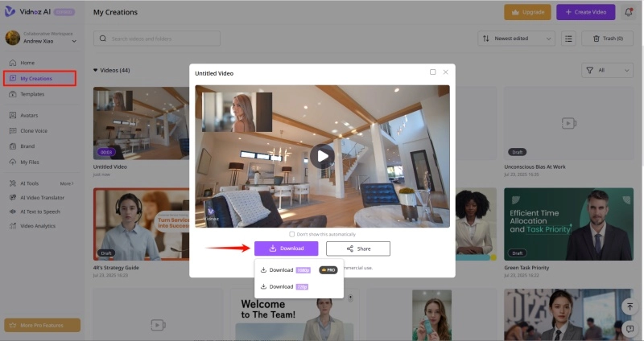Click the Share button
The width and height of the screenshot is (644, 341).
click(358, 249)
